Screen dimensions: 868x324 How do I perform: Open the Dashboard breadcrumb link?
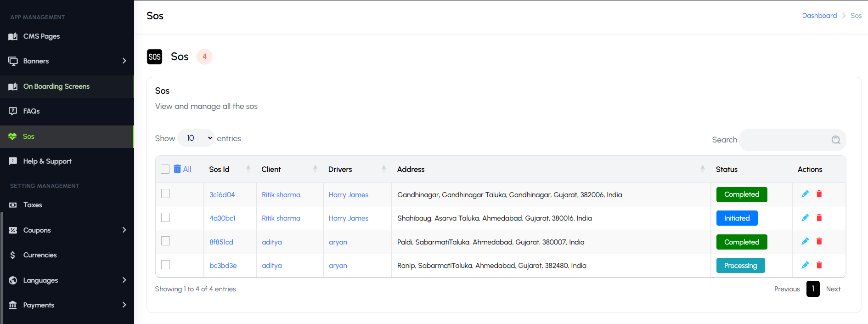(x=819, y=16)
